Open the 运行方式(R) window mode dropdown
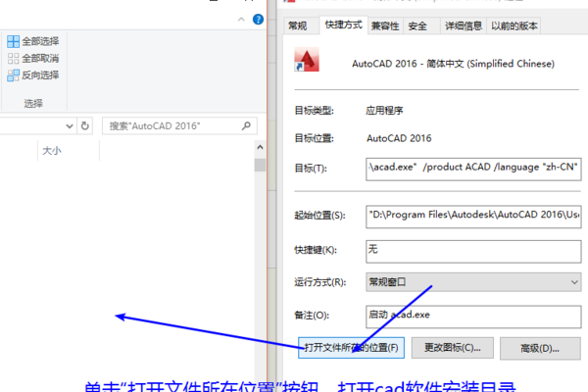This screenshot has height=392, width=588. (x=473, y=282)
